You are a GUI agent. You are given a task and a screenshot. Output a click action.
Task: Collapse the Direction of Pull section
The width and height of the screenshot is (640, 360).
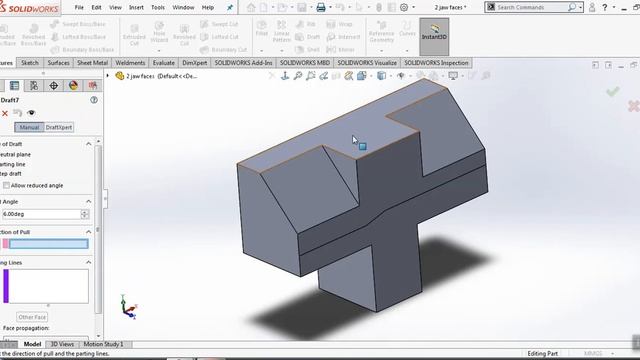[89, 231]
